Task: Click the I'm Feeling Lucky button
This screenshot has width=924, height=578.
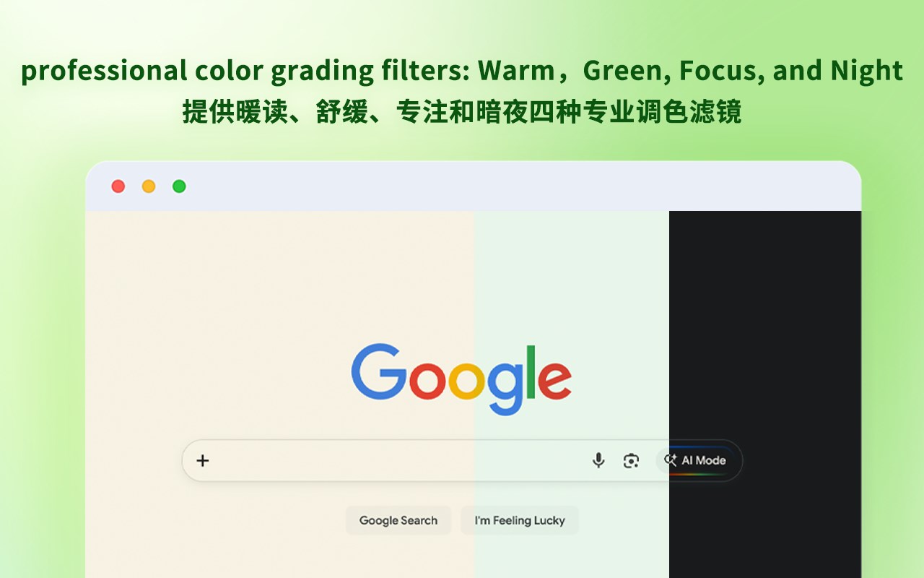Action: (x=520, y=520)
